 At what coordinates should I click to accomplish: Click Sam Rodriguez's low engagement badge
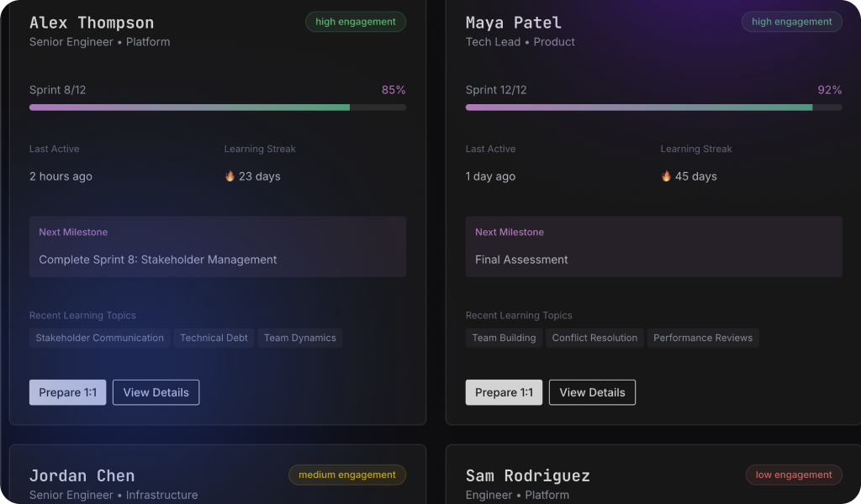[x=793, y=475]
